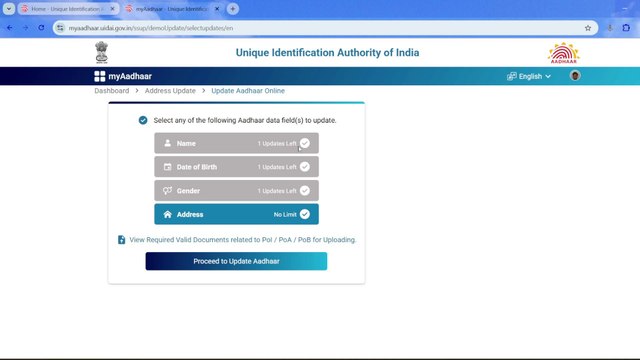Image resolution: width=640 pixels, height=360 pixels.
Task: Open the browser downloads icon
Action: tap(610, 28)
